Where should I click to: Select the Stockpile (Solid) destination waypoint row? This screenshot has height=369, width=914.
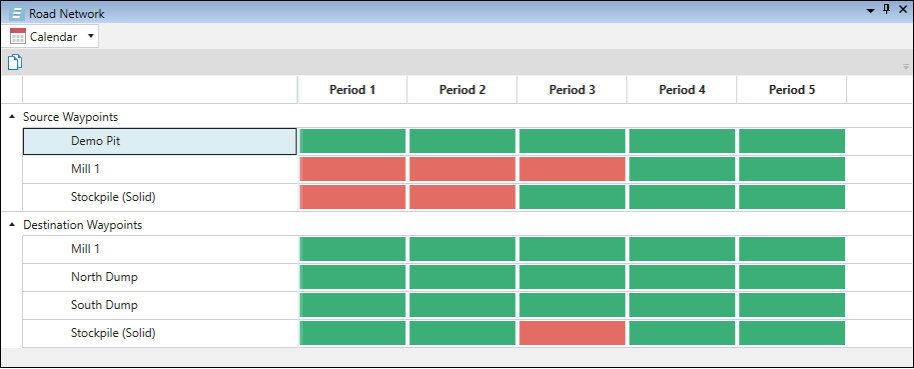[x=160, y=333]
